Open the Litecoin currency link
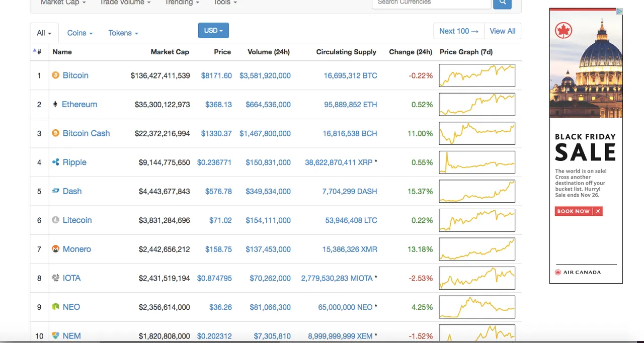Image resolution: width=644 pixels, height=343 pixels. (x=77, y=220)
